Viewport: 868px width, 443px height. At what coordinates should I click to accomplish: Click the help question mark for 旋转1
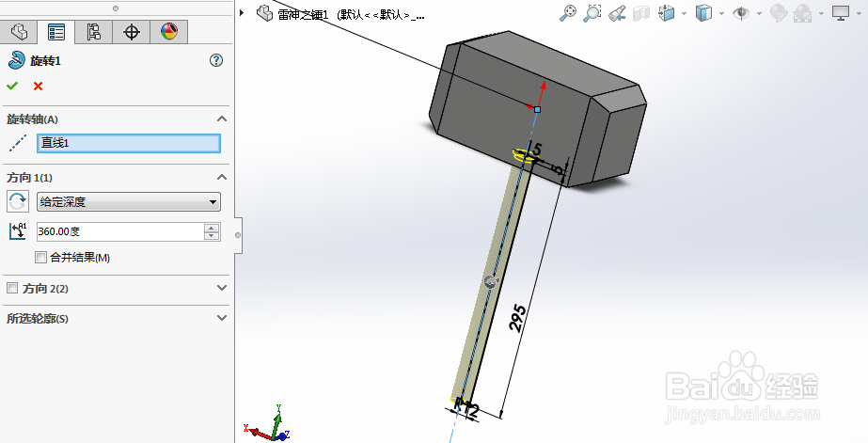pyautogui.click(x=216, y=60)
